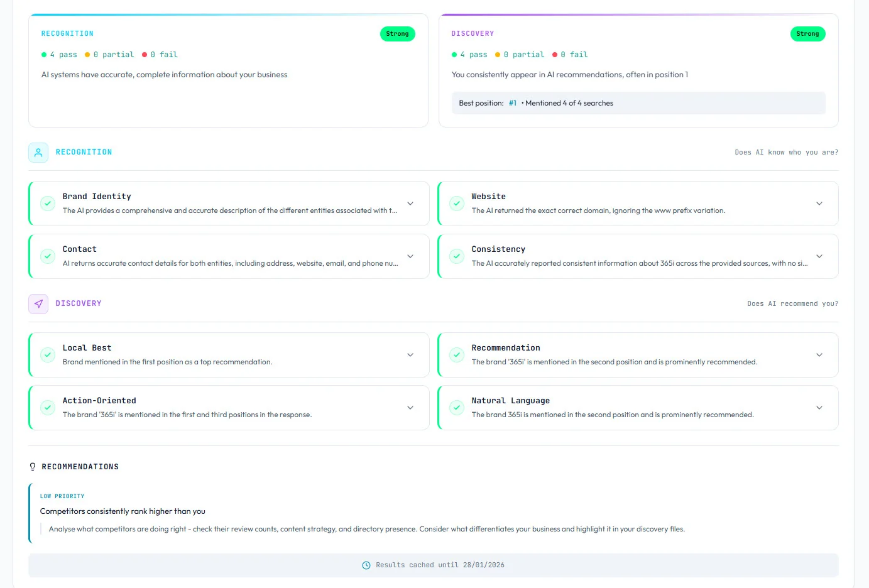Image resolution: width=869 pixels, height=588 pixels.
Task: Expand the Brand Identity card chevron
Action: (410, 204)
